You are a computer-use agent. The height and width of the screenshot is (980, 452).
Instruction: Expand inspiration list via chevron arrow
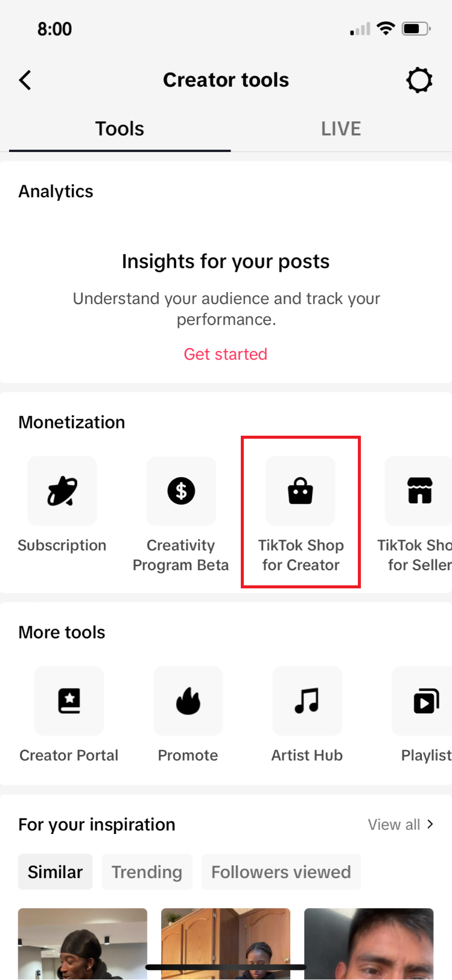point(430,824)
